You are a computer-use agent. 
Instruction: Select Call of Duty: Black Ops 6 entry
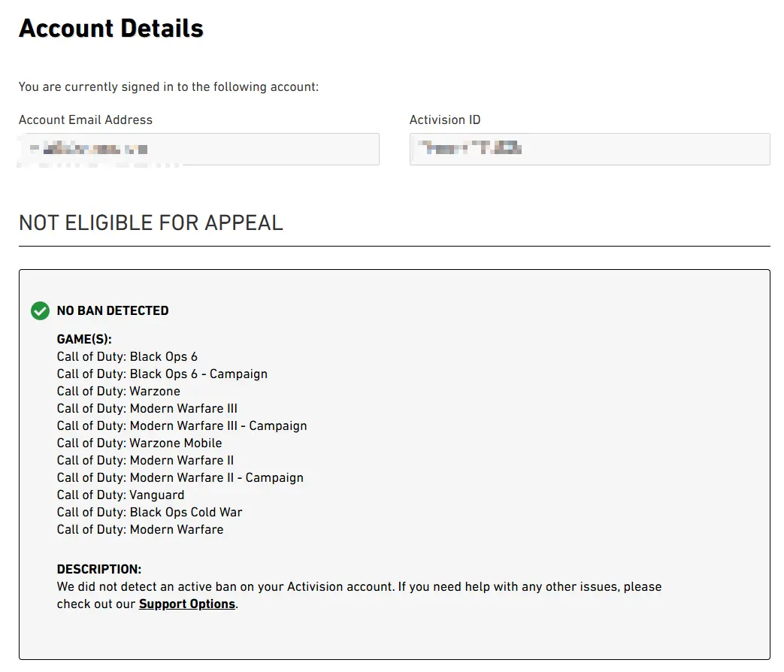coord(127,356)
